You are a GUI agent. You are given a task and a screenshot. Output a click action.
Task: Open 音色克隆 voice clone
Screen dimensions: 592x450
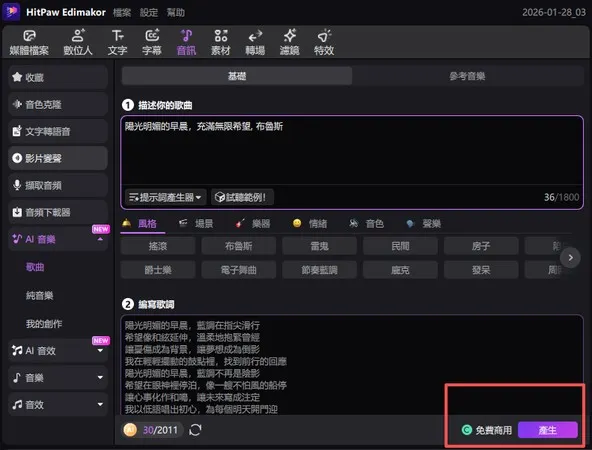pos(58,105)
